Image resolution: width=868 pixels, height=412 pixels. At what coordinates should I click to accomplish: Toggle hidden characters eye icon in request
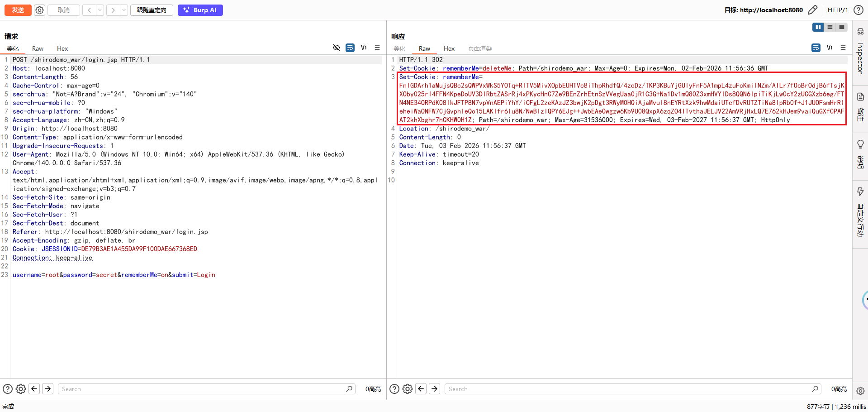coord(337,48)
